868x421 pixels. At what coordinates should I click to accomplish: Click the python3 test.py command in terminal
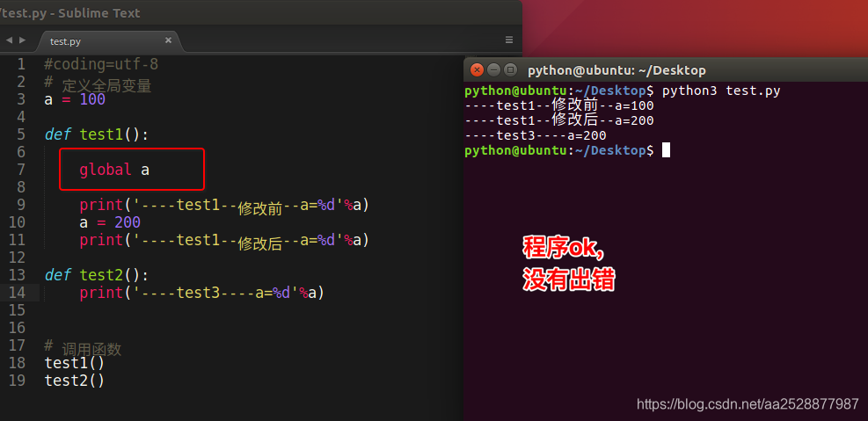click(721, 91)
